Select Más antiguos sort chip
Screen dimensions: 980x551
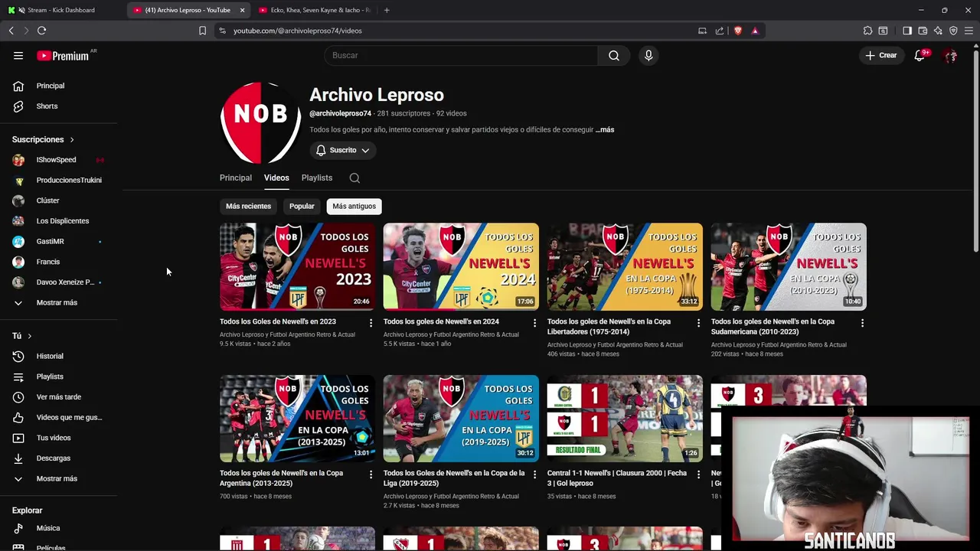click(x=354, y=206)
